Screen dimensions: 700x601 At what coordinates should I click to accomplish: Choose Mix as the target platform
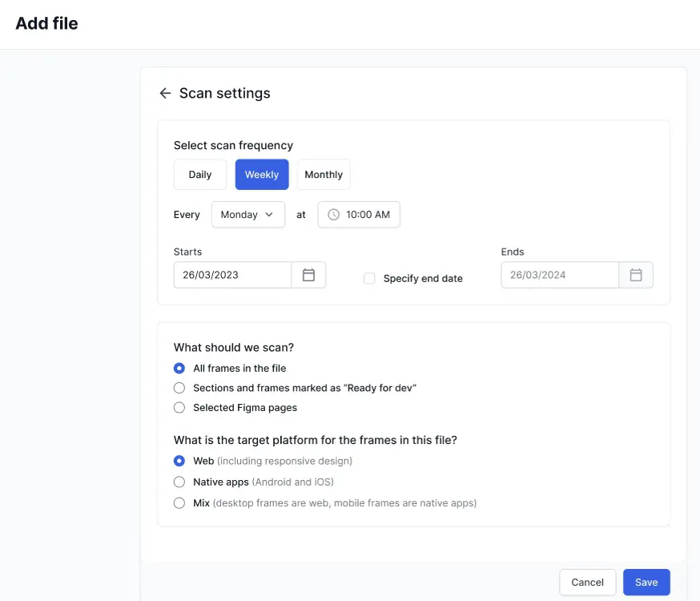179,502
